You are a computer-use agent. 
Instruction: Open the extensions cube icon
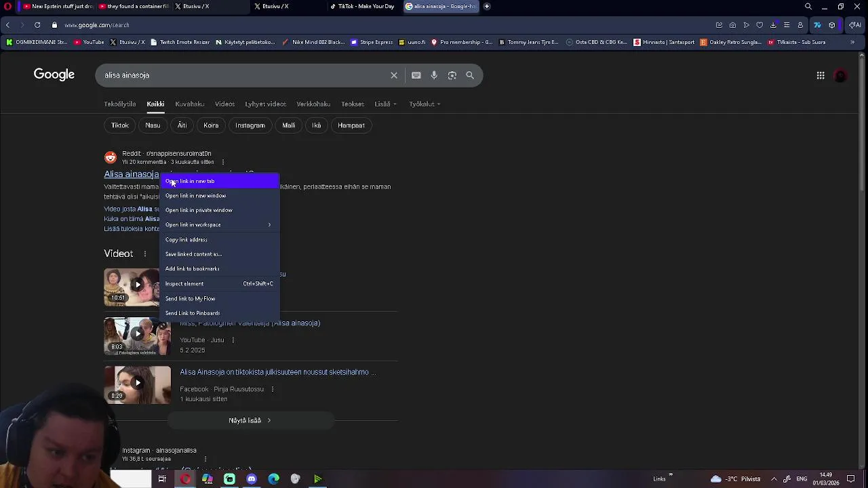click(x=832, y=25)
